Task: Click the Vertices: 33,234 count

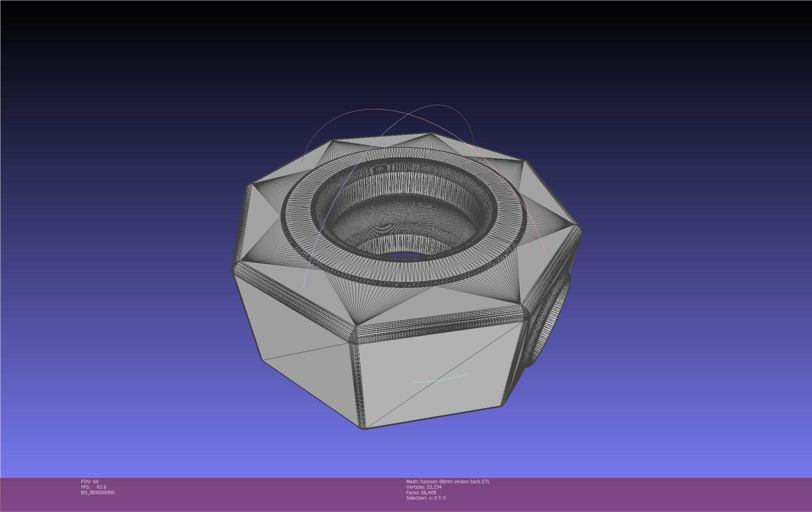Action: pyautogui.click(x=423, y=487)
